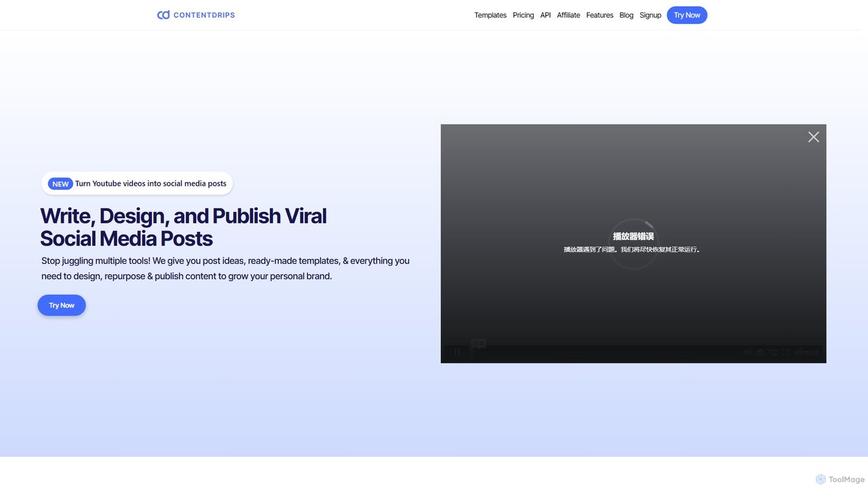868x488 pixels.
Task: Open the Templates menu item
Action: (490, 15)
